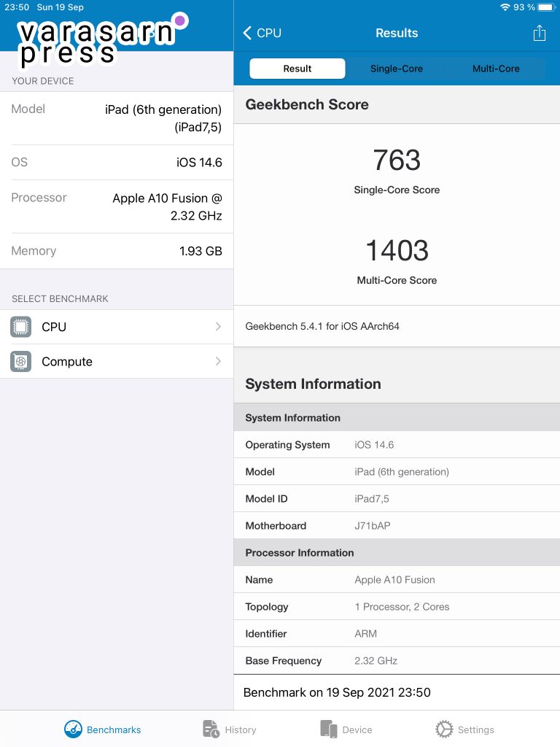
Task: Tap the Motherboard value J71bAP
Action: (x=373, y=526)
